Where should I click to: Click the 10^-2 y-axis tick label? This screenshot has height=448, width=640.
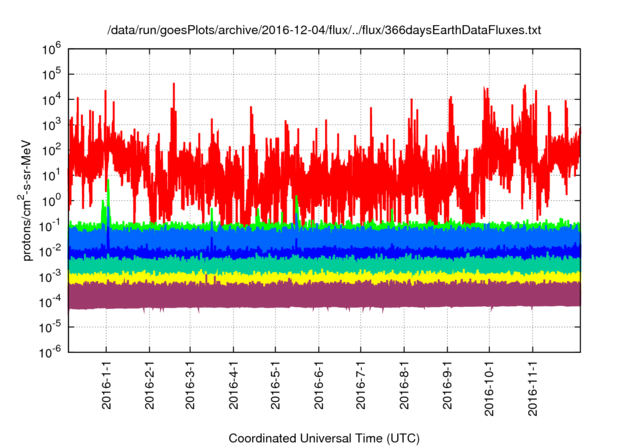coord(50,251)
